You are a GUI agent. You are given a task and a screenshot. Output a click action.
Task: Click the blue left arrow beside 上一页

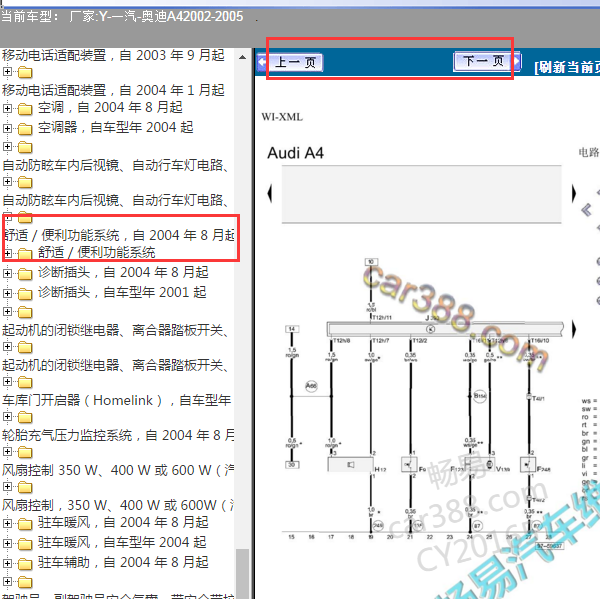(262, 62)
